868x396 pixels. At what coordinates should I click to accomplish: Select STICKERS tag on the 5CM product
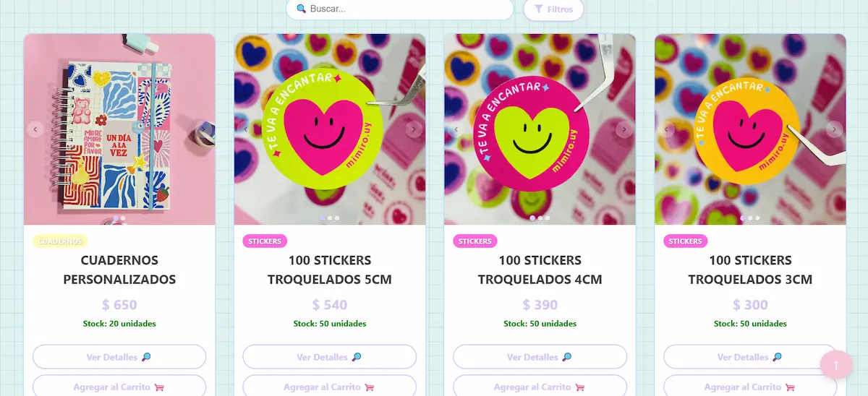pyautogui.click(x=265, y=241)
